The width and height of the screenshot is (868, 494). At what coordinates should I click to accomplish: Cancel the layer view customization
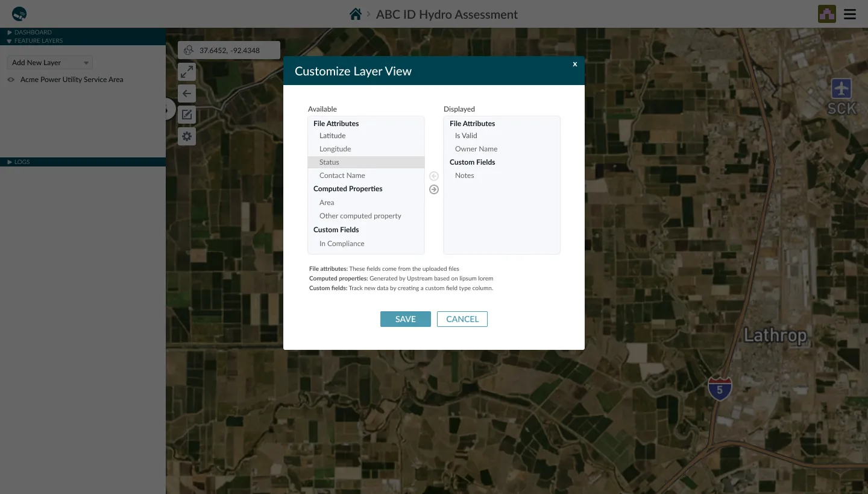[462, 319]
